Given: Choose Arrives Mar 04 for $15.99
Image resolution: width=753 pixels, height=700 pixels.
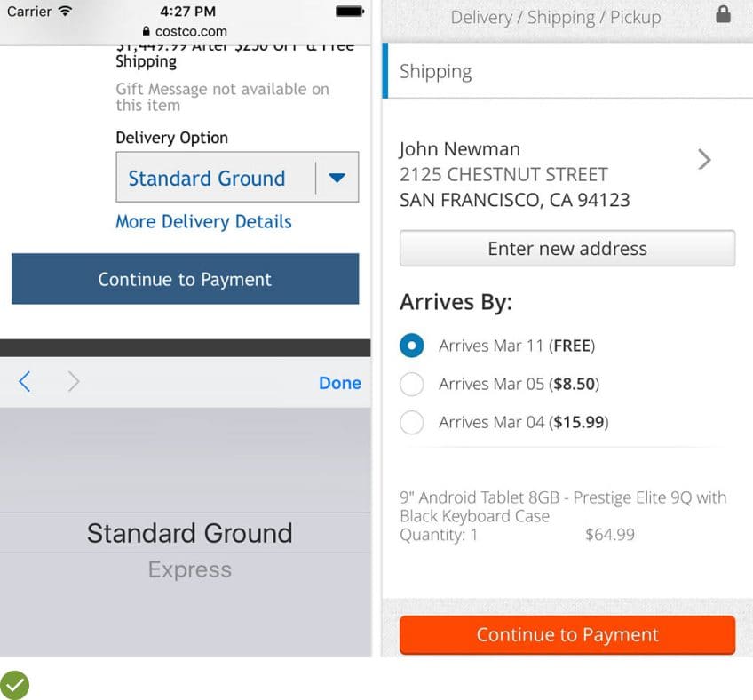Looking at the screenshot, I should click(x=412, y=422).
